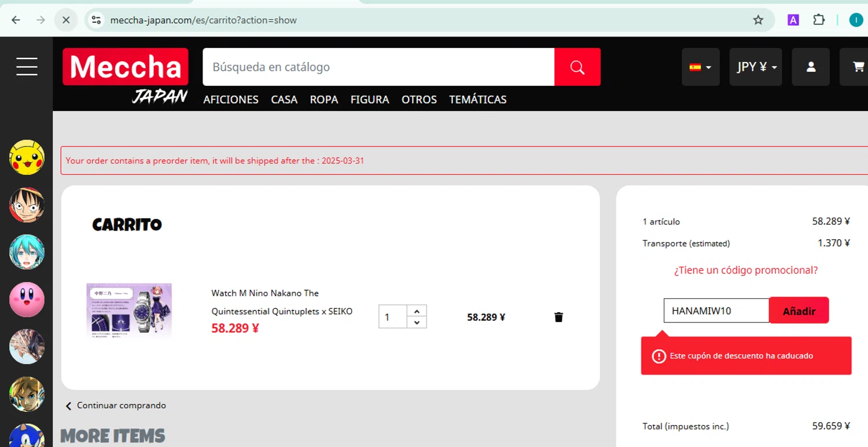
Task: Open the hamburger side menu
Action: (27, 67)
